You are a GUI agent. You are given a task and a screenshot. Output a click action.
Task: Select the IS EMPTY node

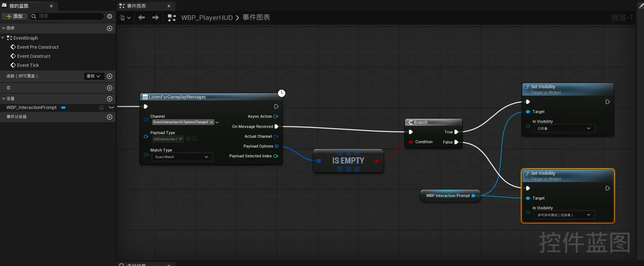[348, 161]
